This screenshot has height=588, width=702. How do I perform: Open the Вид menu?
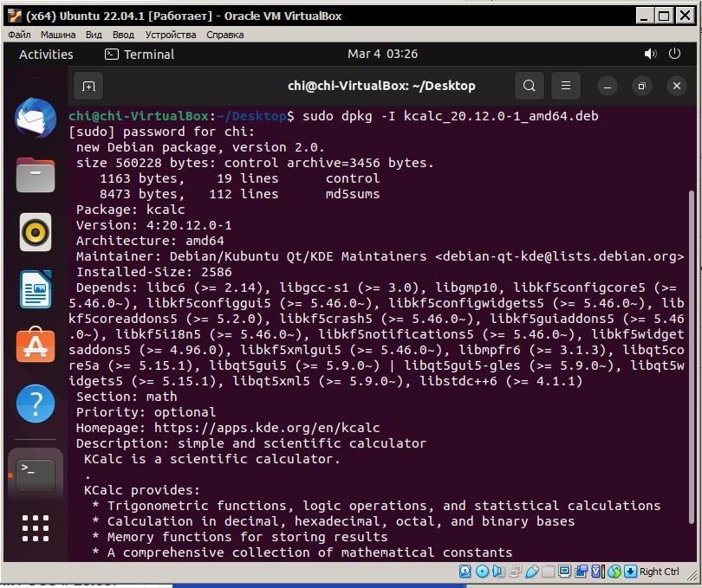94,35
